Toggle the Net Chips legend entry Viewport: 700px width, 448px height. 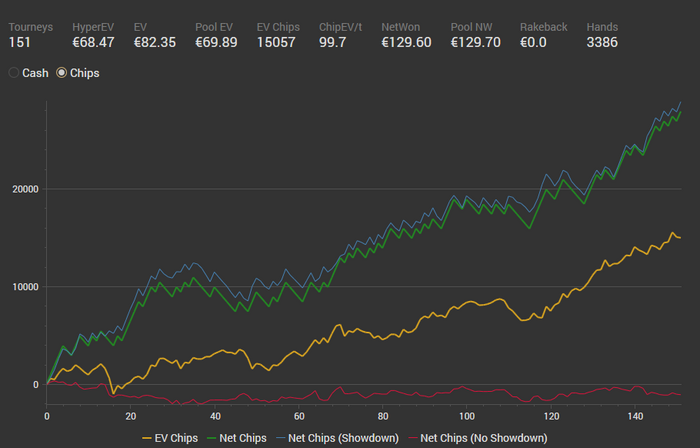(x=237, y=438)
